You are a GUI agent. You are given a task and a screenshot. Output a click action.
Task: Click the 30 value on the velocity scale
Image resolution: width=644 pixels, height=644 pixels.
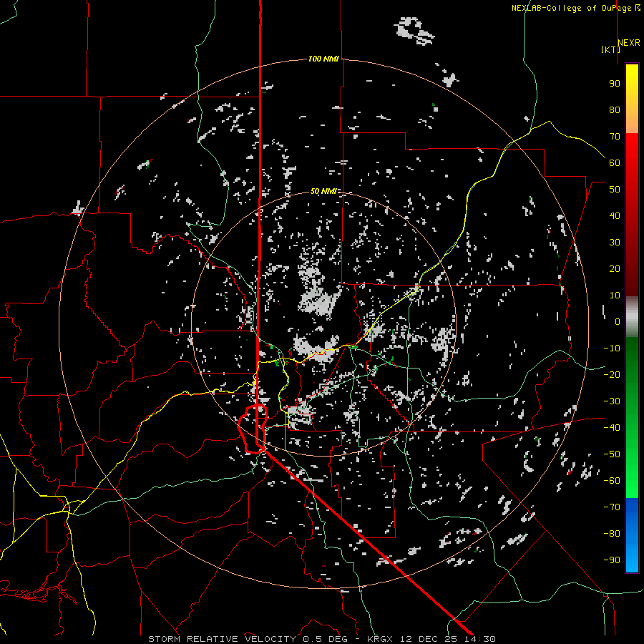click(615, 243)
